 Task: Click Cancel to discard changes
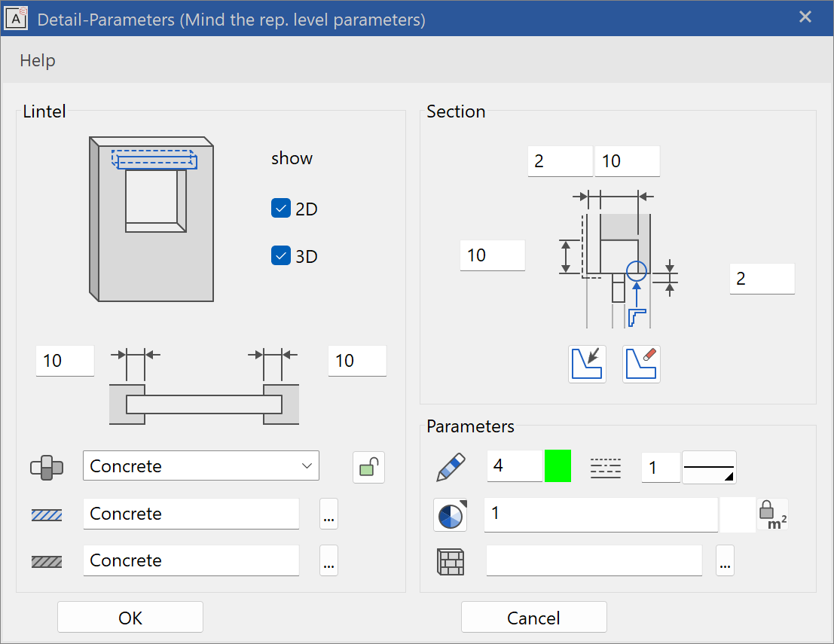point(533,618)
